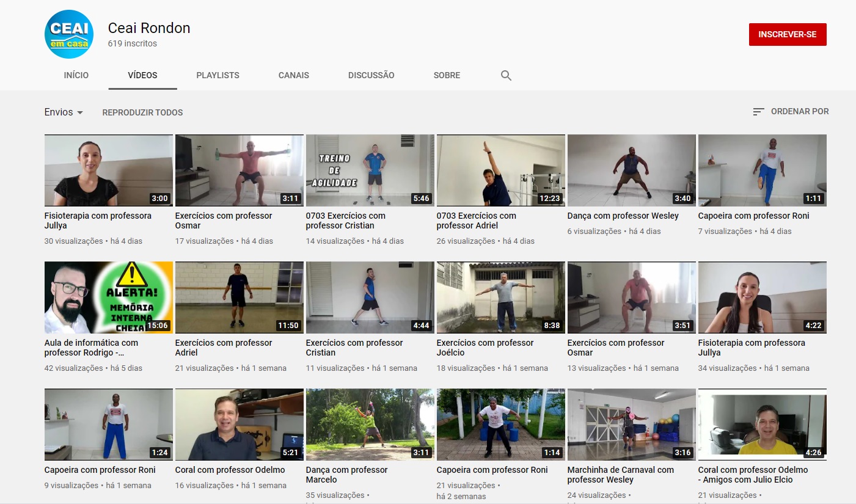The width and height of the screenshot is (856, 504).
Task: Open the 8:38 Exercícios com Joélcio thumbnail
Action: coord(501,298)
